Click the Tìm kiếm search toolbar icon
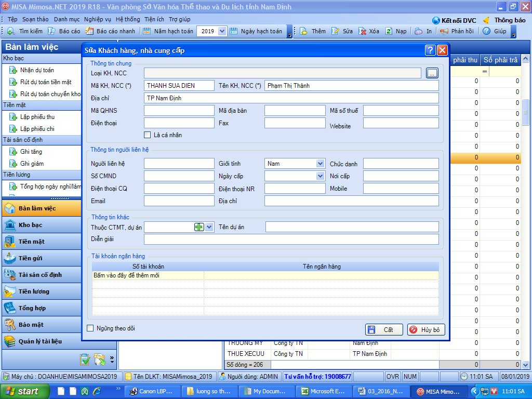Image resolution: width=532 pixels, height=399 pixels. point(10,31)
